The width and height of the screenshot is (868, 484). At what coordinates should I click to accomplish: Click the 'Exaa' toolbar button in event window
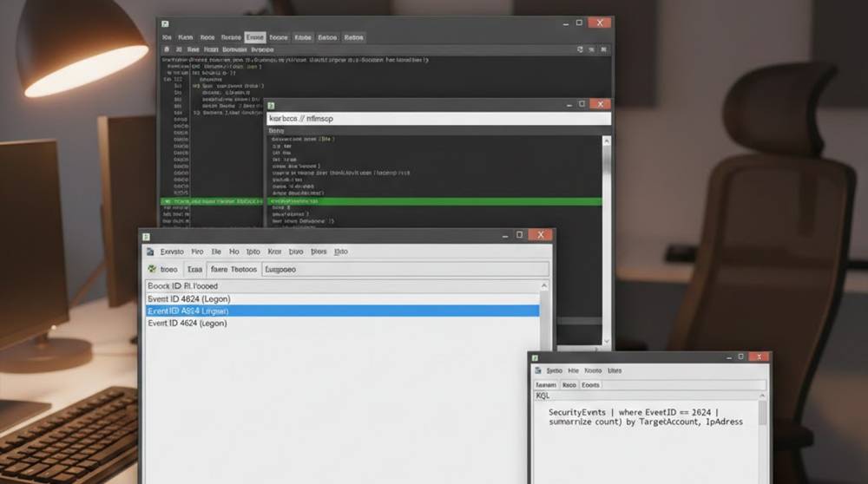tap(194, 270)
